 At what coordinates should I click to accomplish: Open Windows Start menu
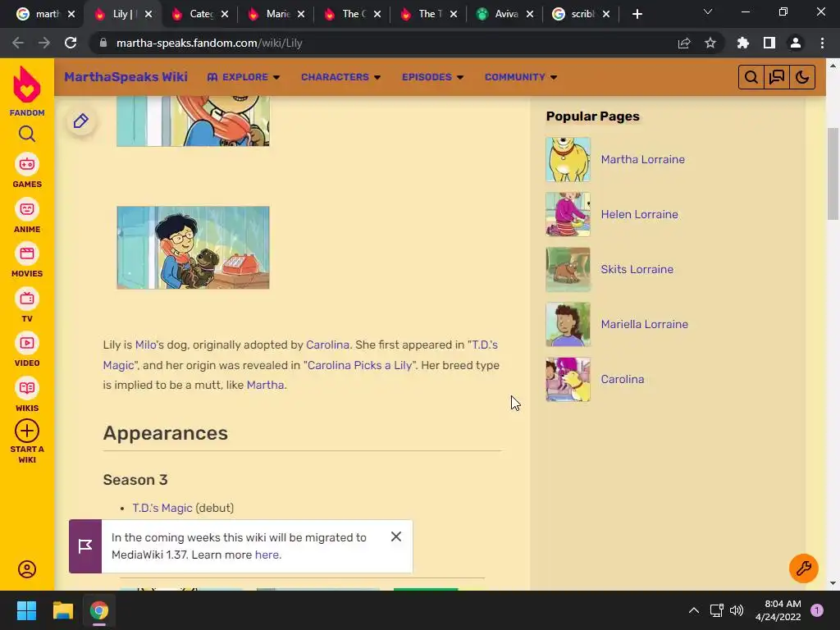tap(26, 610)
